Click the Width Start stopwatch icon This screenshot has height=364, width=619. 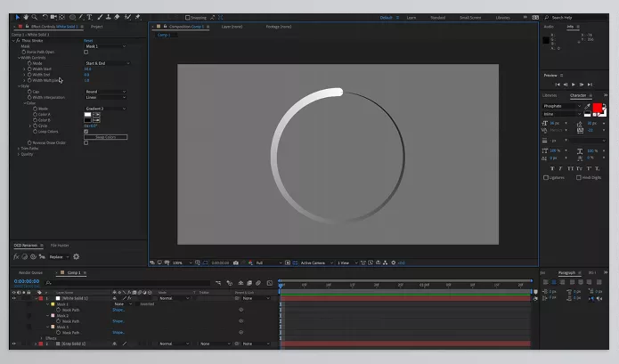(x=29, y=69)
